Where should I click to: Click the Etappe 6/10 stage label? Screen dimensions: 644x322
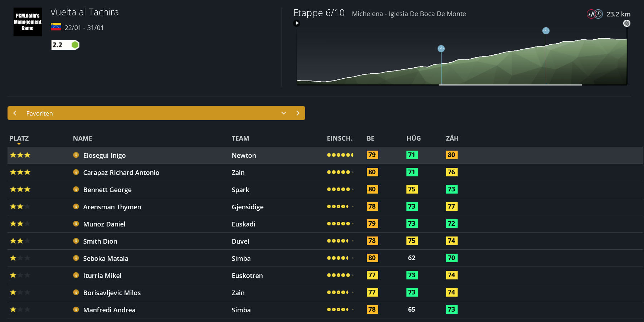(319, 13)
